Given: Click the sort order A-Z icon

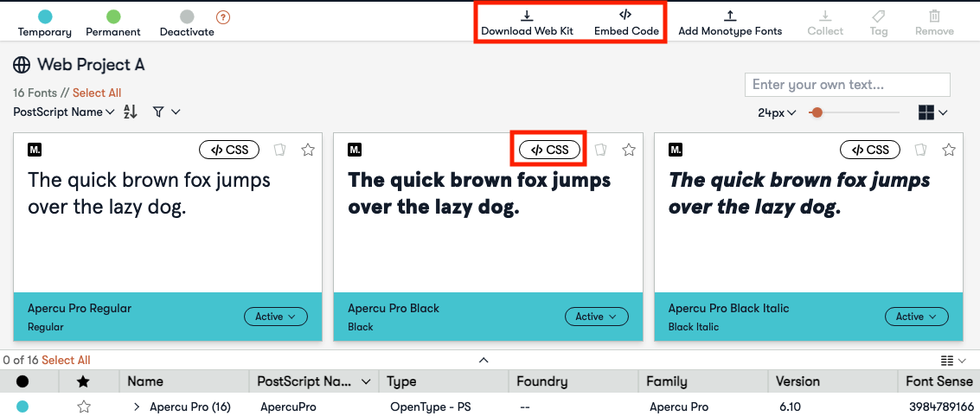Looking at the screenshot, I should point(131,112).
